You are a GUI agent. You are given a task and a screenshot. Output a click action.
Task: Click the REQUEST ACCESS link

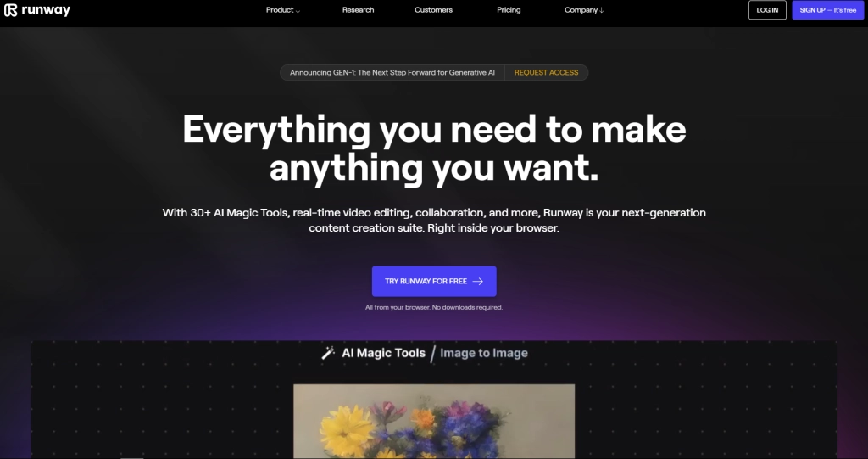click(x=546, y=73)
